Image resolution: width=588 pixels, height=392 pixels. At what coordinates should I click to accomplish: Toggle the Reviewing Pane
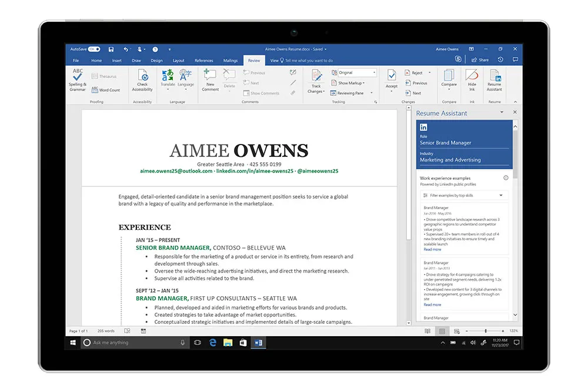tap(349, 93)
